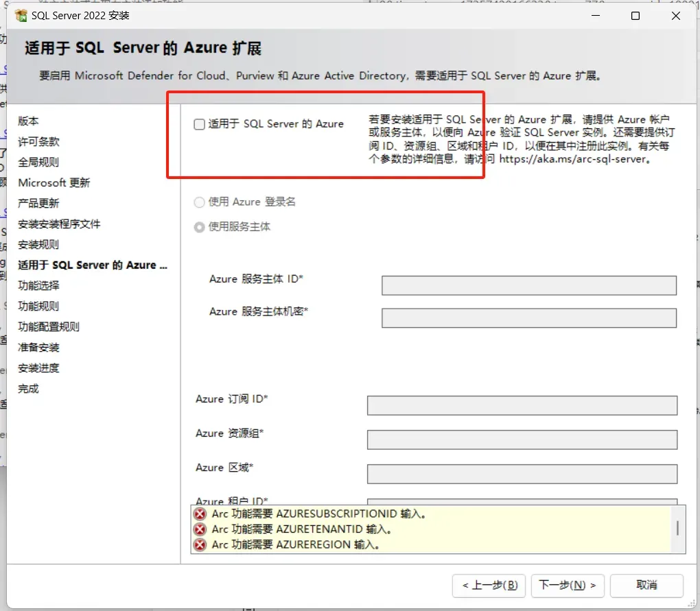Viewport: 700px width, 611px height.
Task: Select the 安装安装程序文件 step in the sidebar
Action: click(x=59, y=224)
